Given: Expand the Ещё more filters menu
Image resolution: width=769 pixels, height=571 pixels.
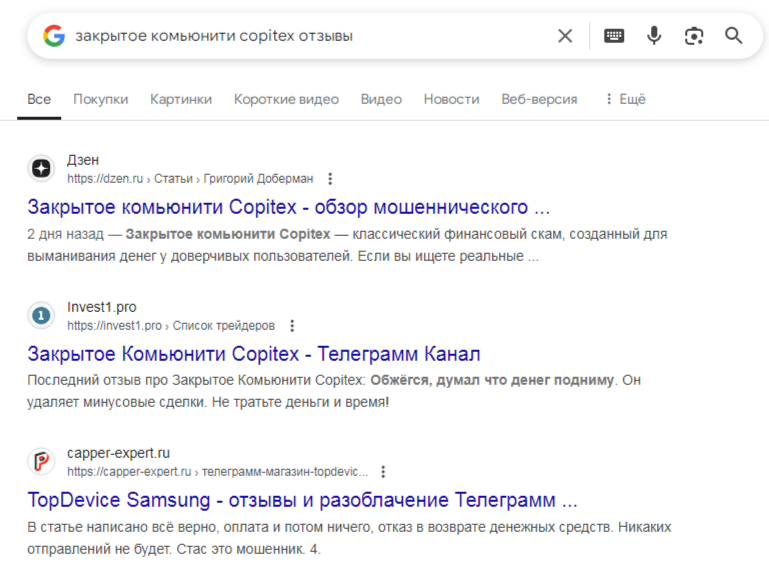Looking at the screenshot, I should point(625,99).
